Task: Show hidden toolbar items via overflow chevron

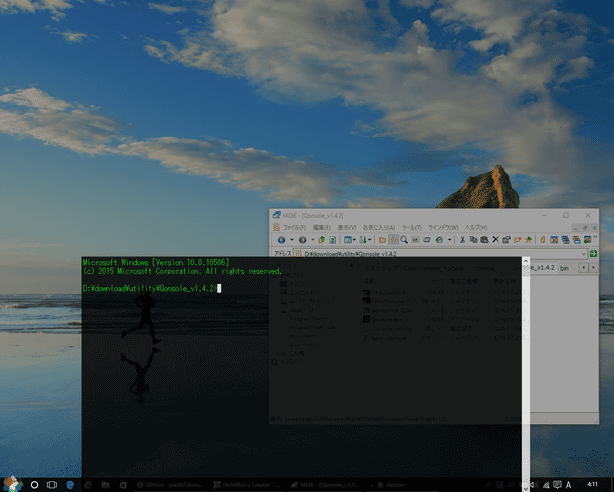Action: [x=595, y=237]
